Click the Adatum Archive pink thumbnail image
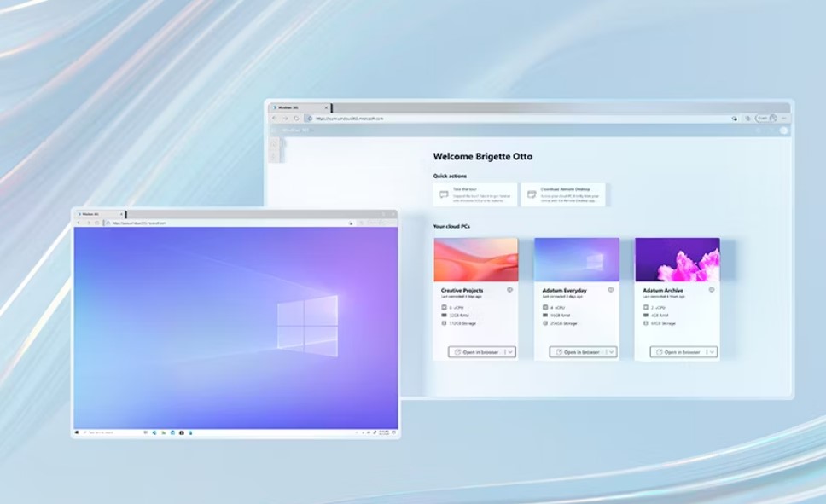 (x=677, y=259)
